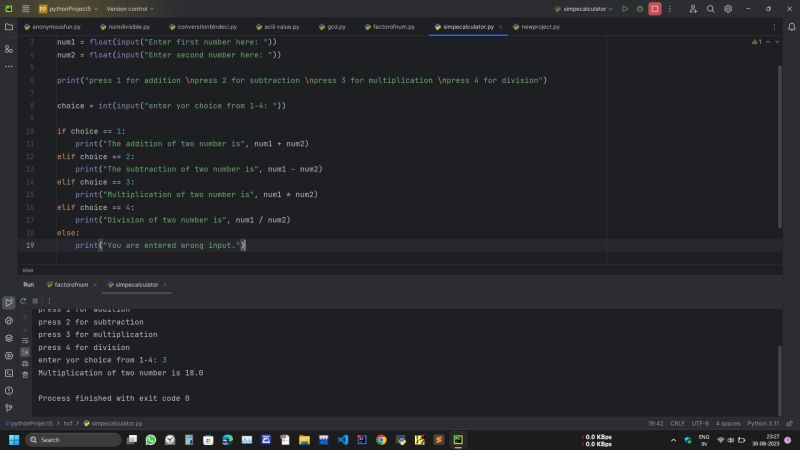Open the Python 3.11 interpreter selector

coord(763,423)
